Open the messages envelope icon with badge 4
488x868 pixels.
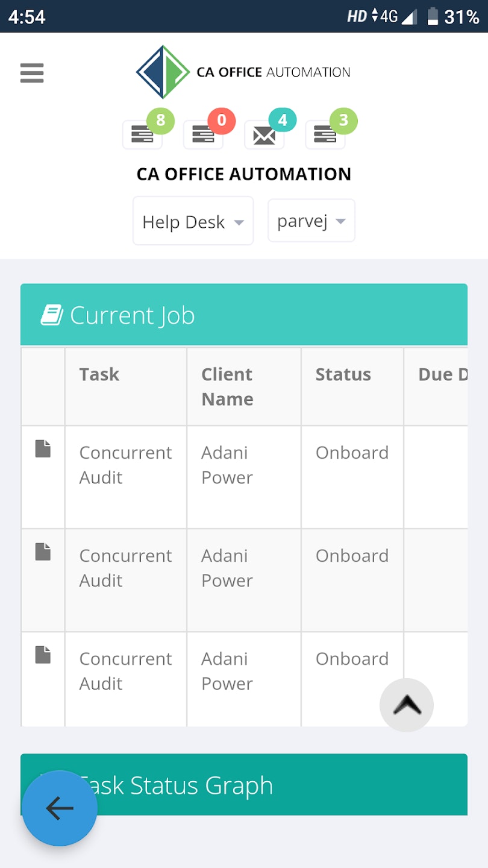264,134
